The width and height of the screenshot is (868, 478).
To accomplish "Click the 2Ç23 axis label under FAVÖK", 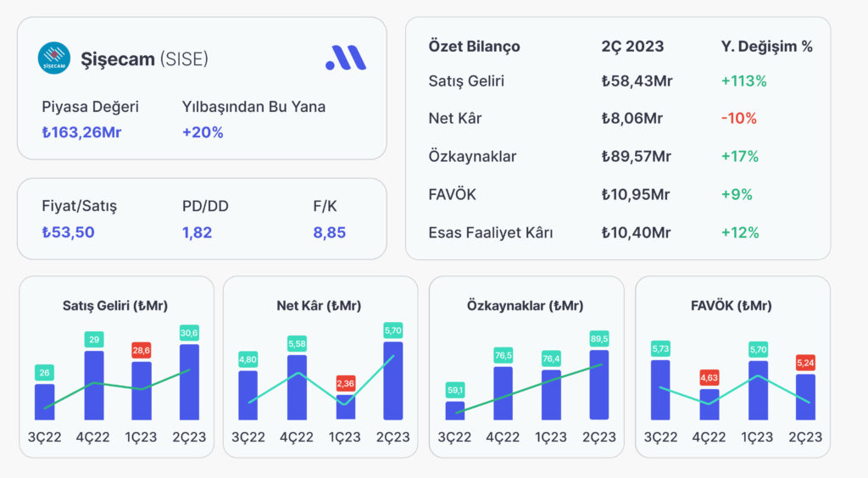I will tap(805, 437).
